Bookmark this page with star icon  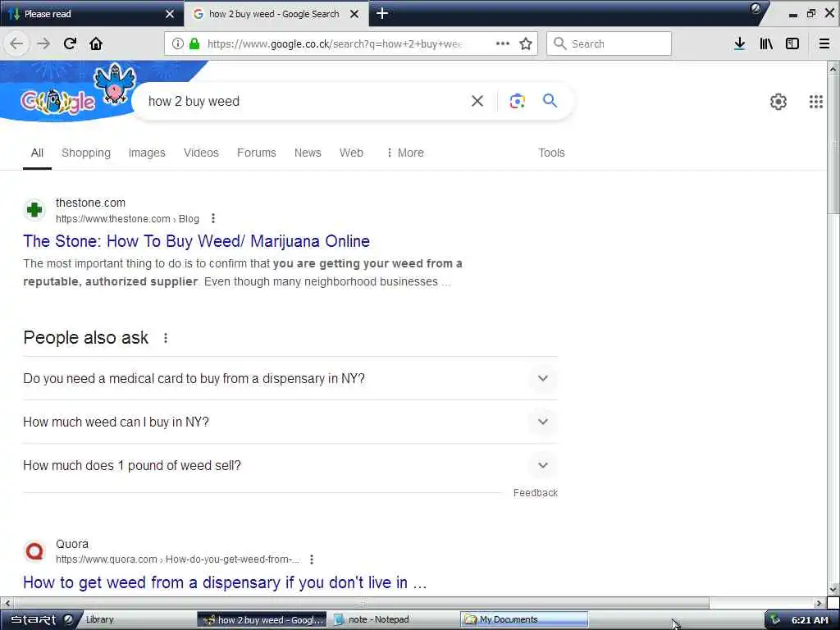pyautogui.click(x=526, y=43)
